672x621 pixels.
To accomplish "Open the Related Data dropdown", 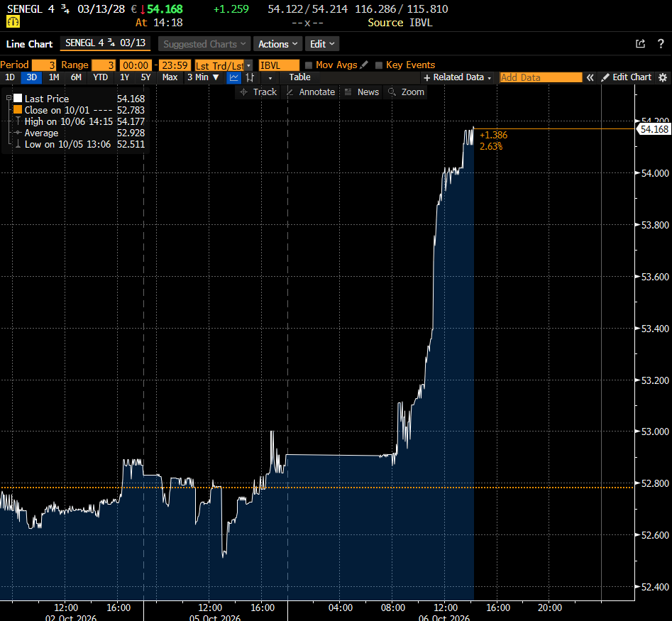I will 458,77.
